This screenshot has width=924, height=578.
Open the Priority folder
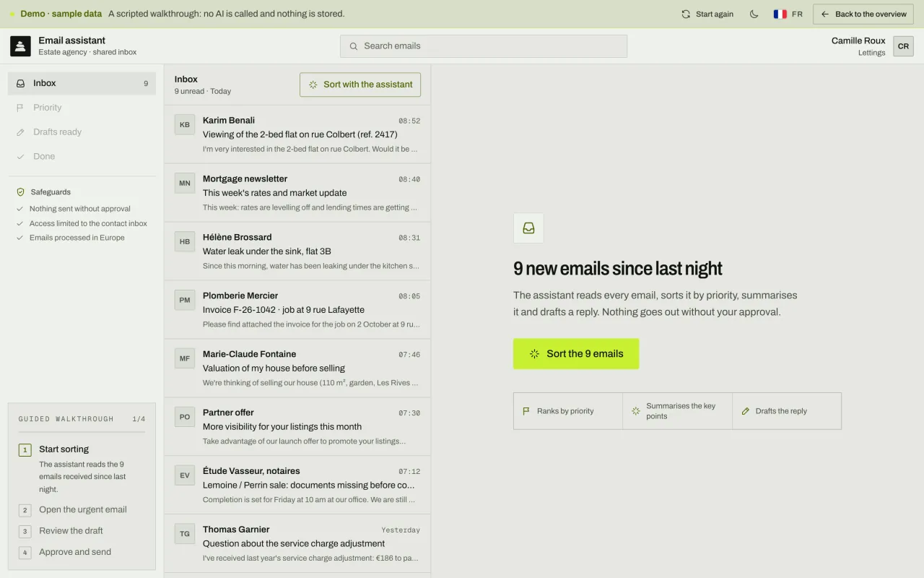pyautogui.click(x=82, y=108)
